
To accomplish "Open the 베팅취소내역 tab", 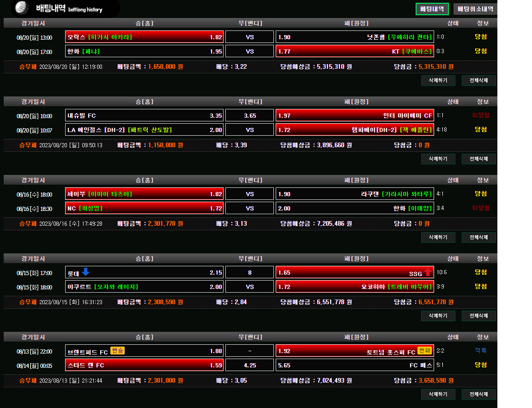I will [475, 9].
